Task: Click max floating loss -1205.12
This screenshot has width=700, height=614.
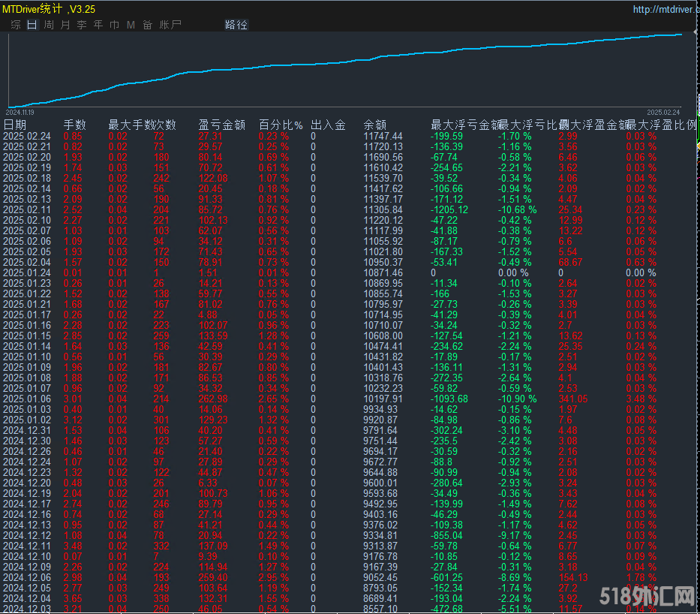Action: 449,210
